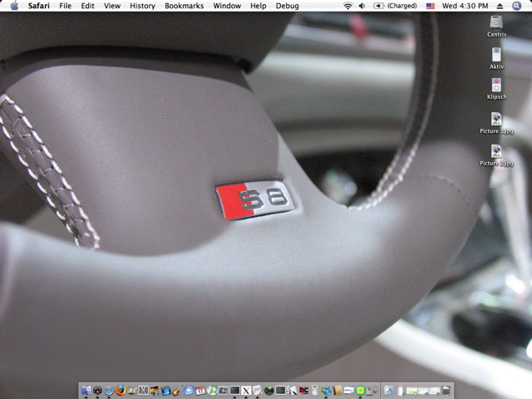Open iCal calendar icon in Dock
The height and width of the screenshot is (399, 532).
200,391
